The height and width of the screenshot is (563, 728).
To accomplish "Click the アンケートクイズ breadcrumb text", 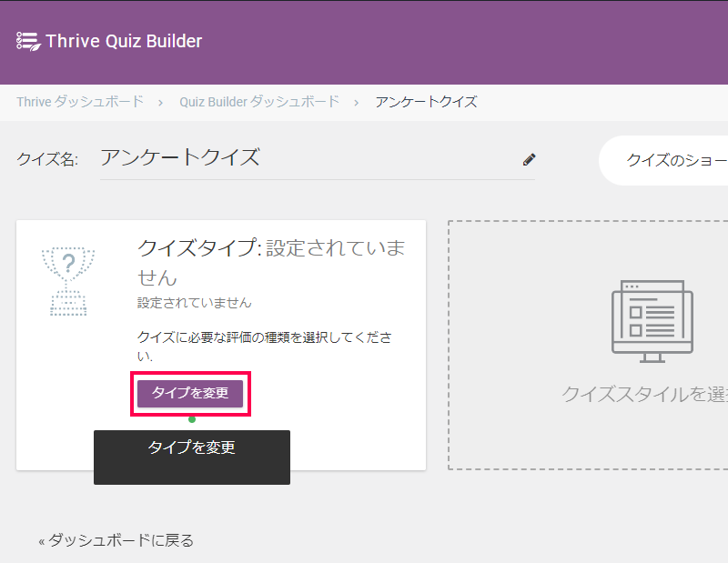I will (426, 102).
